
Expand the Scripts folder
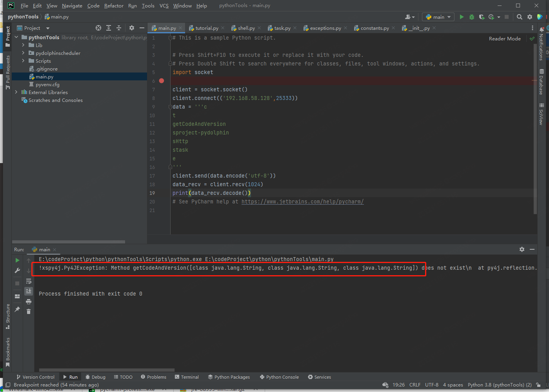[x=23, y=61]
